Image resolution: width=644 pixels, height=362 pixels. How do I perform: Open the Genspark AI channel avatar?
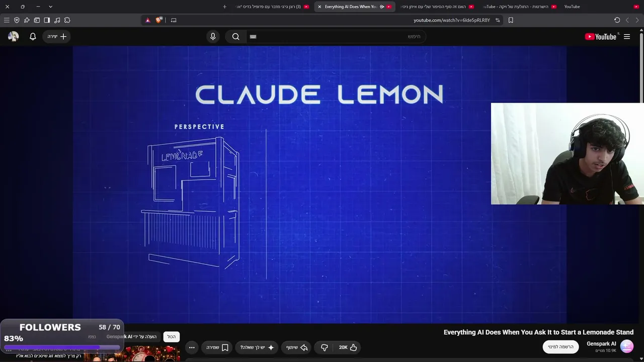tap(627, 347)
